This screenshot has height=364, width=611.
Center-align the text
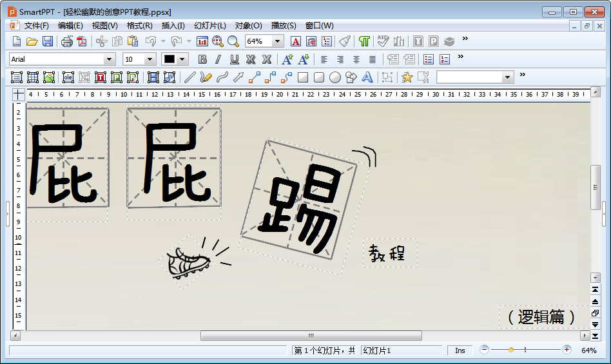coord(356,59)
